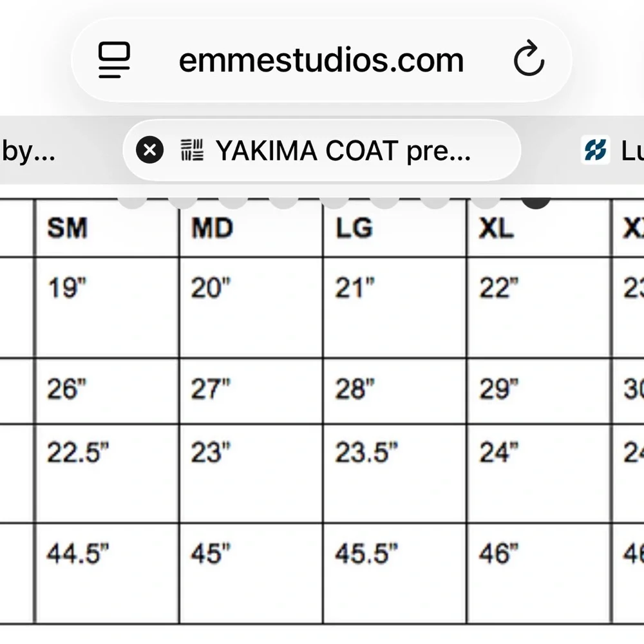Viewport: 644px width, 644px height.
Task: Reload the emmestudios.com page
Action: click(x=529, y=61)
